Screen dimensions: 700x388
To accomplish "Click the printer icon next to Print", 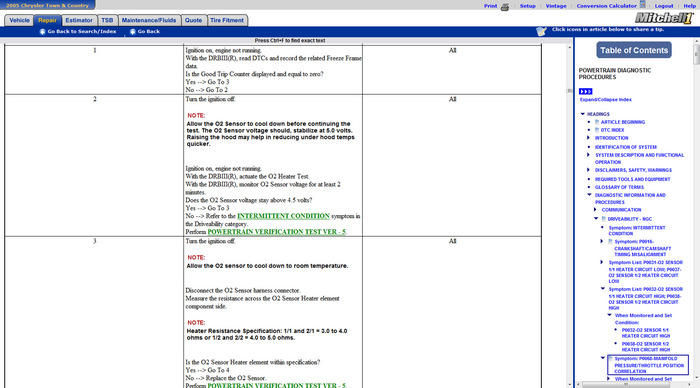I will 505,7.
